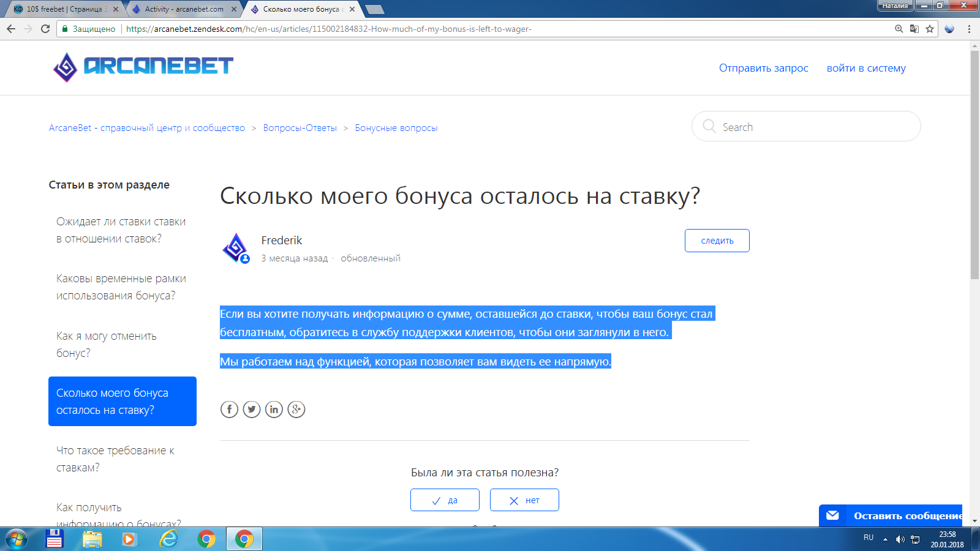Share article on Google Plus
This screenshot has width=980, height=551.
point(296,409)
